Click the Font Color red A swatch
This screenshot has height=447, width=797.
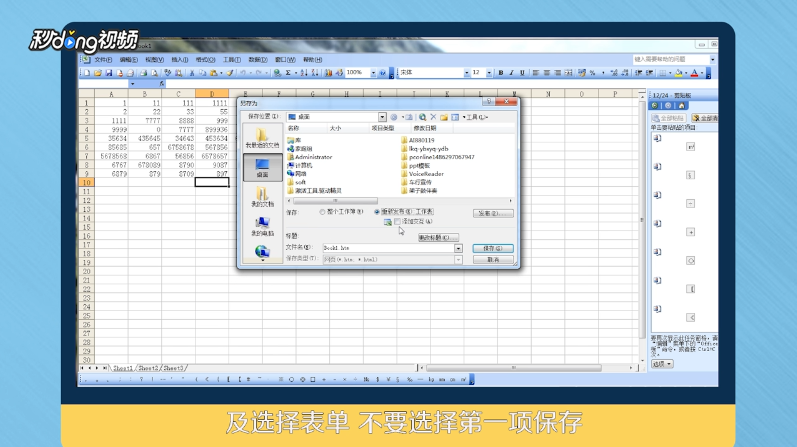pyautogui.click(x=694, y=73)
